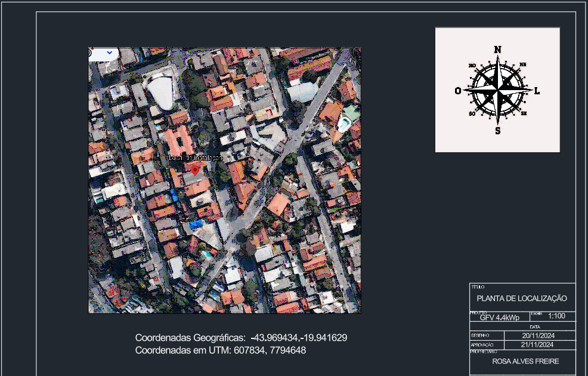Click the GFV 4.4kWp project field
588x376 pixels.
click(499, 318)
